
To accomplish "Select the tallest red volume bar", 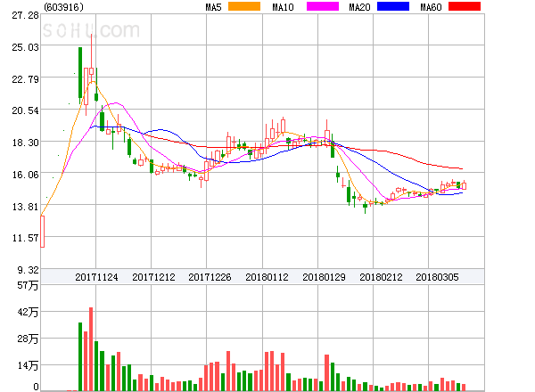I will [x=91, y=349].
